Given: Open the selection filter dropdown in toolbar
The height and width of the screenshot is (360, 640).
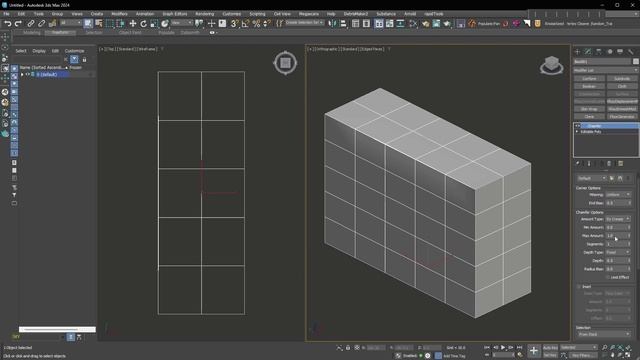Looking at the screenshot, I should coord(70,23).
